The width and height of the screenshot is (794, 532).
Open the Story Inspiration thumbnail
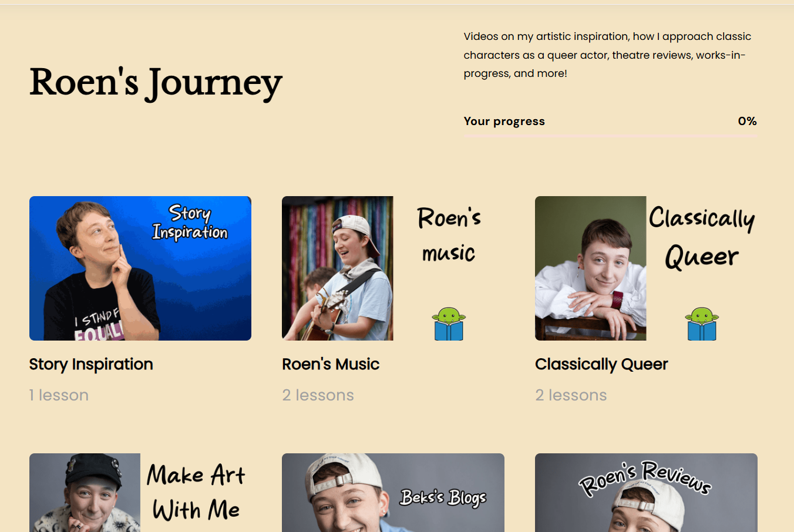pyautogui.click(x=140, y=268)
